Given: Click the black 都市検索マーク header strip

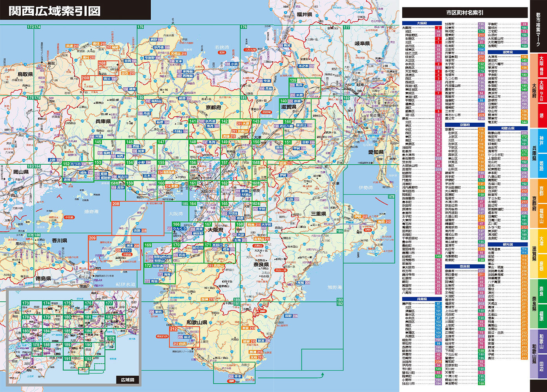Looking at the screenshot, I should [539, 29].
